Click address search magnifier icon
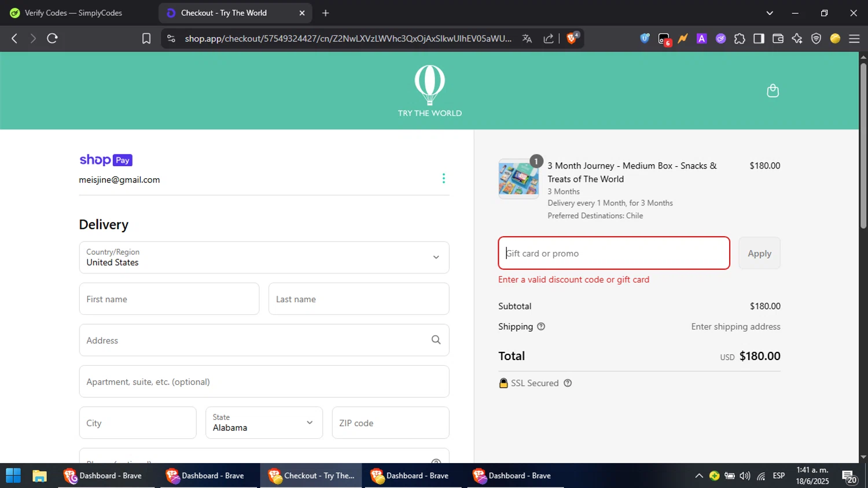This screenshot has height=488, width=868. coord(436,340)
